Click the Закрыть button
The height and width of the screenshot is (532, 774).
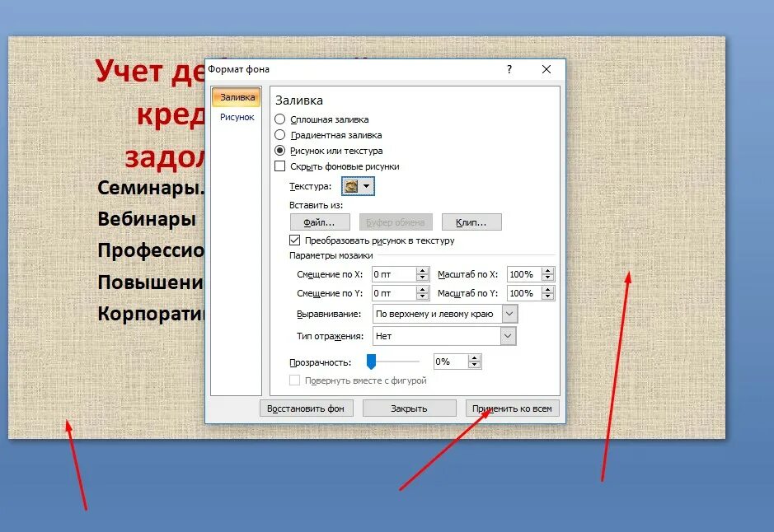click(409, 408)
